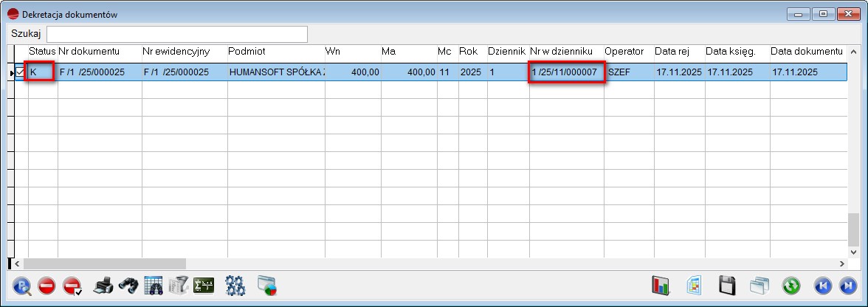Select the HUMANSOFT SPÓŁKA row cell
This screenshot has width=868, height=307.
277,72
